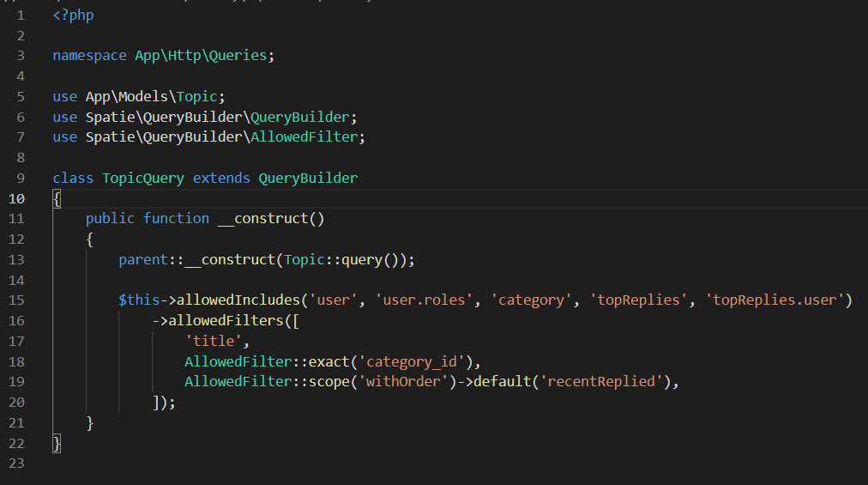The height and width of the screenshot is (485, 868).
Task: Click line number 10 in the gutter
Action: (x=16, y=198)
